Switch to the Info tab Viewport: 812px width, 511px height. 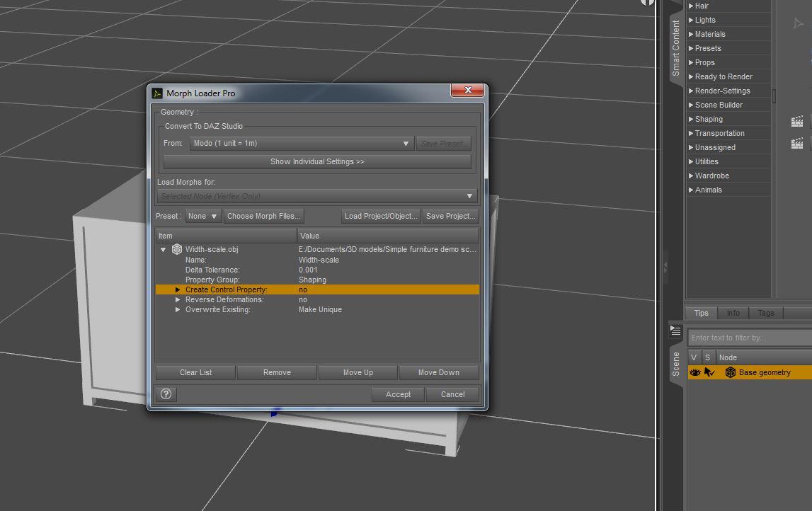point(733,313)
